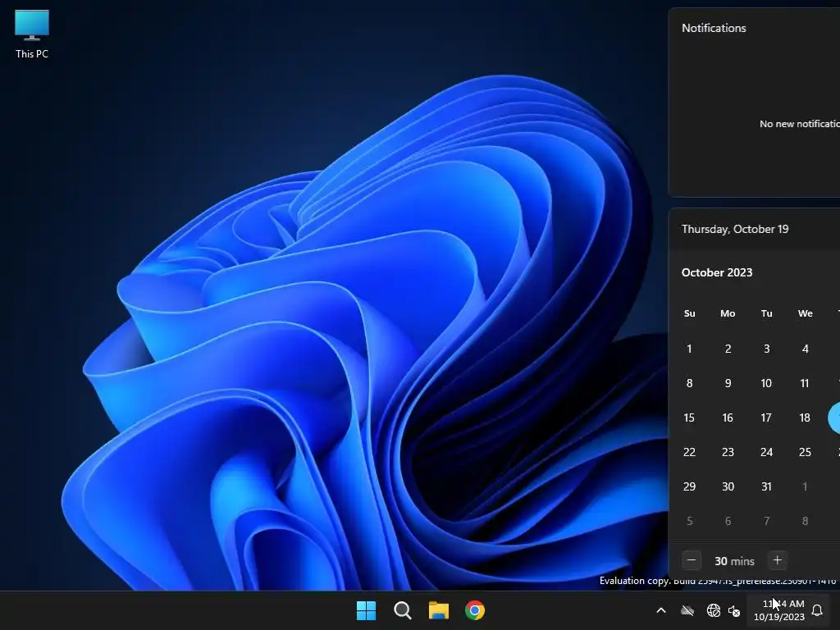
Task: Select October 8 in calendar
Action: coord(689,383)
